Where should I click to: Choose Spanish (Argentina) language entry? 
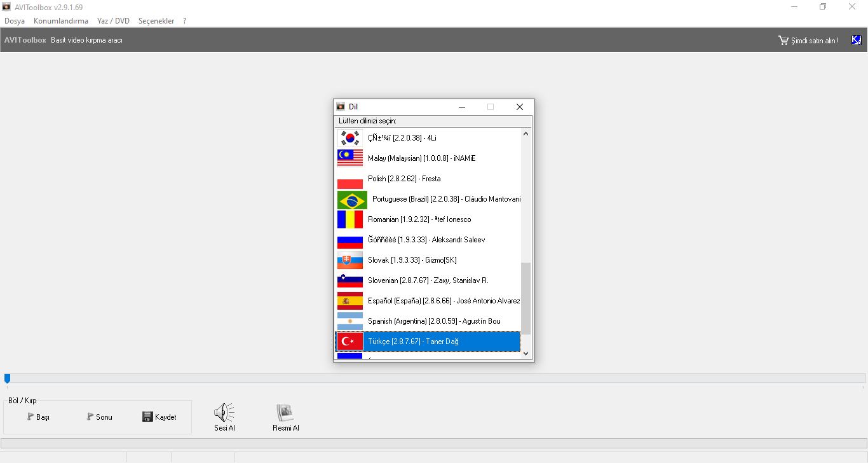428,321
